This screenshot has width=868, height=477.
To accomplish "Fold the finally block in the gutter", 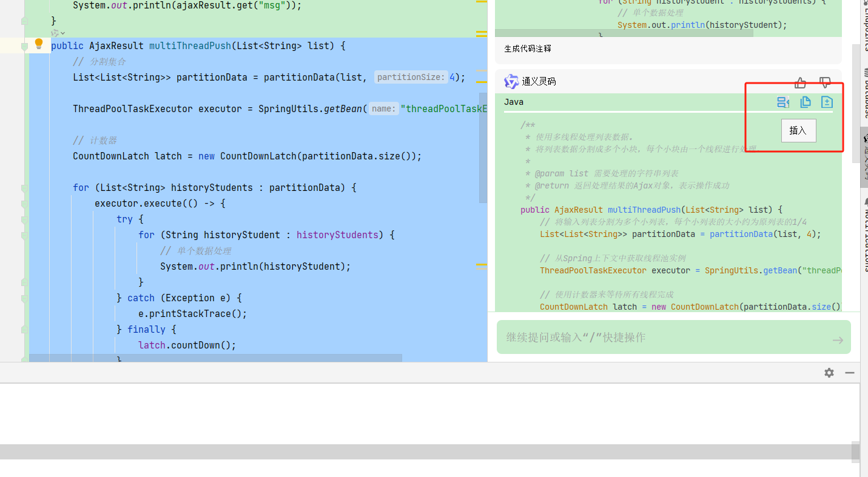I will (24, 330).
